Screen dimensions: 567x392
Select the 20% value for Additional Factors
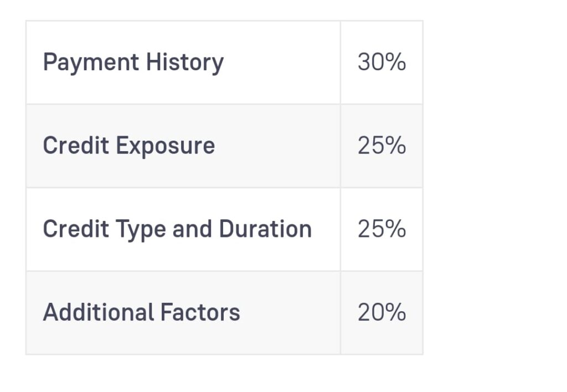(x=382, y=312)
